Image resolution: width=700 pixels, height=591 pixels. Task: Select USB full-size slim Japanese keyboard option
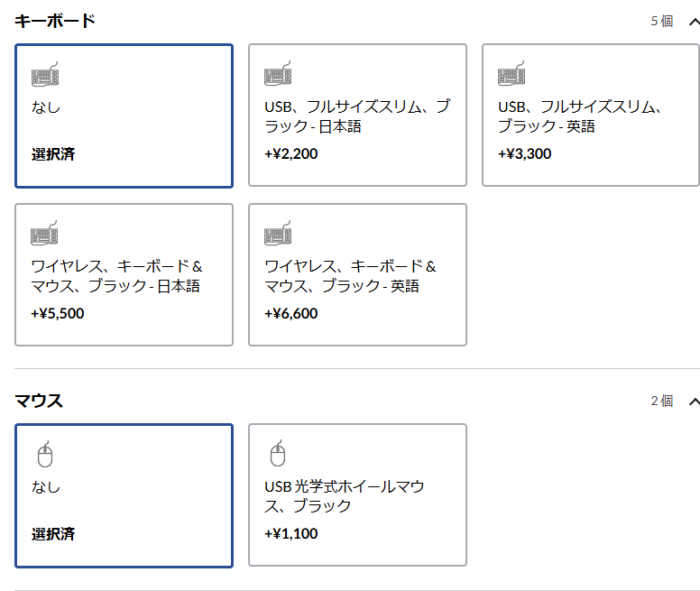(357, 115)
